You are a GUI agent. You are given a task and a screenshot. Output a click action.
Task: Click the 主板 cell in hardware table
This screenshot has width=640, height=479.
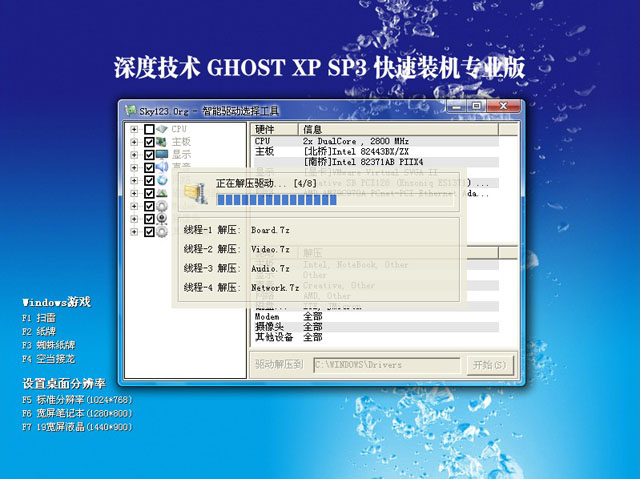(x=264, y=152)
